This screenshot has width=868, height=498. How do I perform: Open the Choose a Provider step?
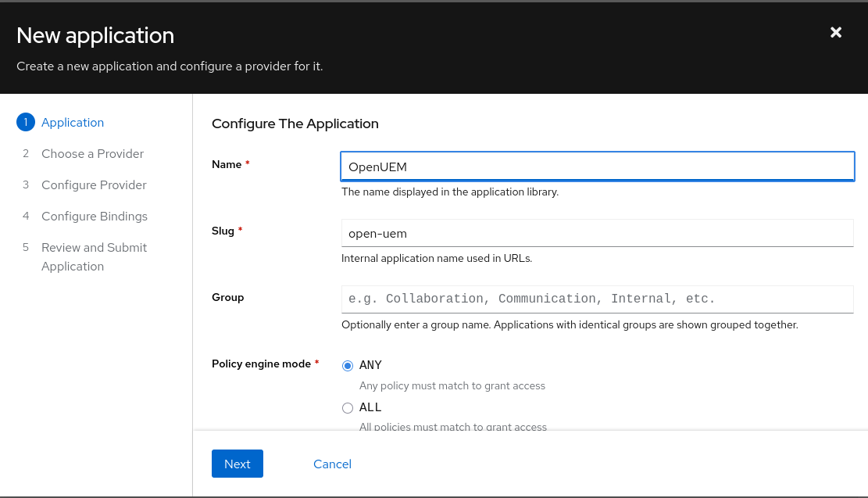point(92,153)
